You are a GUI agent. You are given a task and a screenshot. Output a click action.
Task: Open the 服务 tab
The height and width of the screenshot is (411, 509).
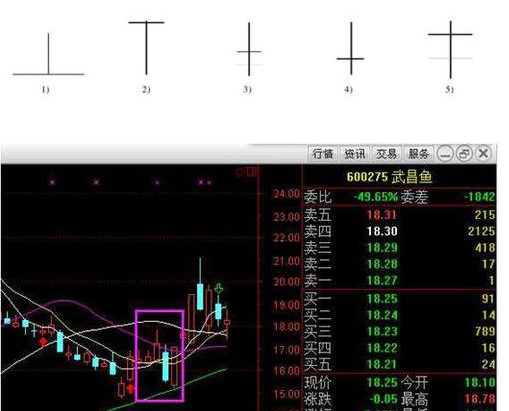(x=419, y=154)
